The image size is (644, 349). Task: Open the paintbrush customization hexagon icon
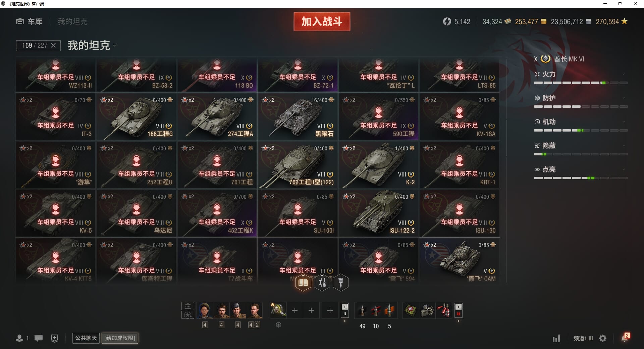coord(341,283)
